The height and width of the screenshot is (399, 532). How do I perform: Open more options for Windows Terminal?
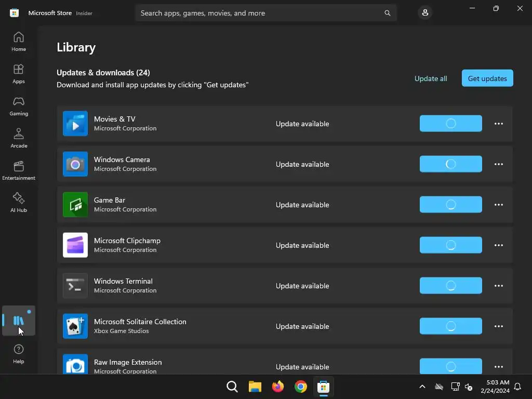click(499, 286)
